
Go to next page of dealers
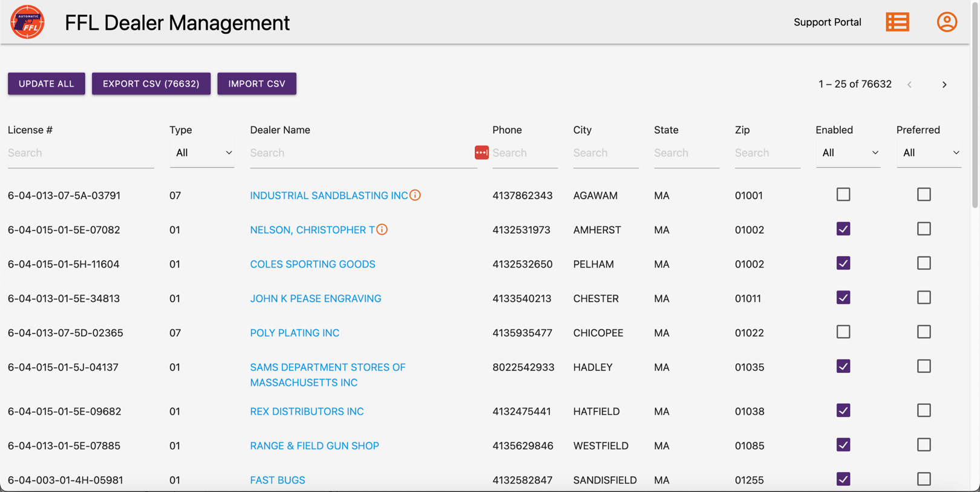click(944, 85)
